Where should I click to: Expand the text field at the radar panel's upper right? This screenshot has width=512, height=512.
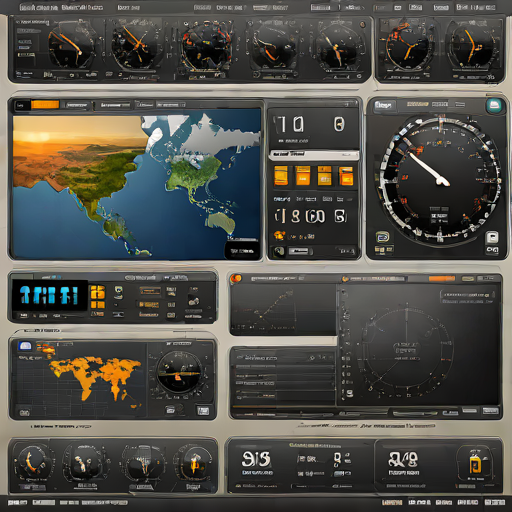pyautogui.click(x=467, y=295)
